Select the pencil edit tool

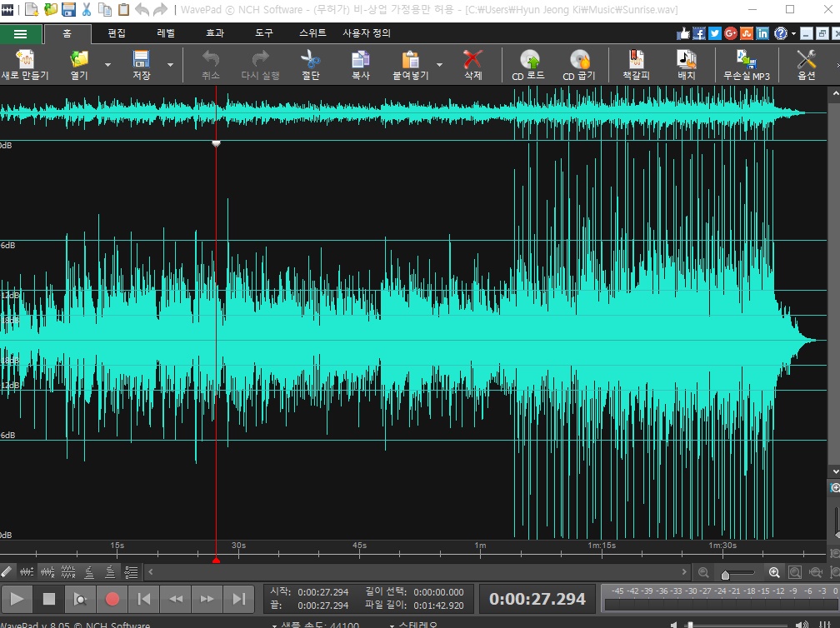click(7, 572)
